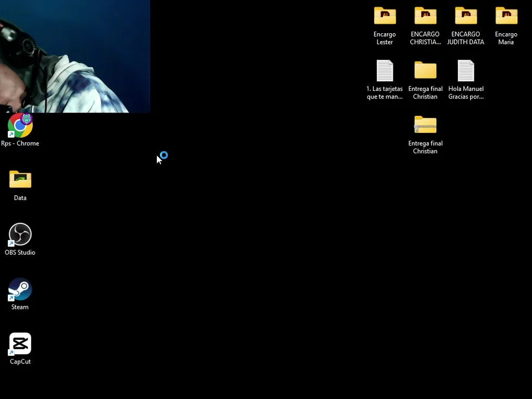Screen dimensions: 532x399
Task: Click the 'Encargo Maria' label text
Action: [506, 38]
